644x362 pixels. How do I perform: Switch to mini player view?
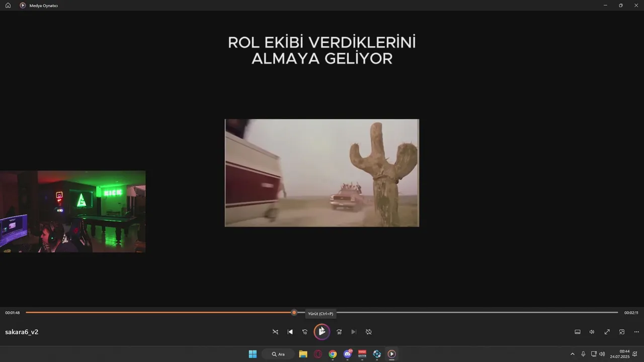point(622,332)
